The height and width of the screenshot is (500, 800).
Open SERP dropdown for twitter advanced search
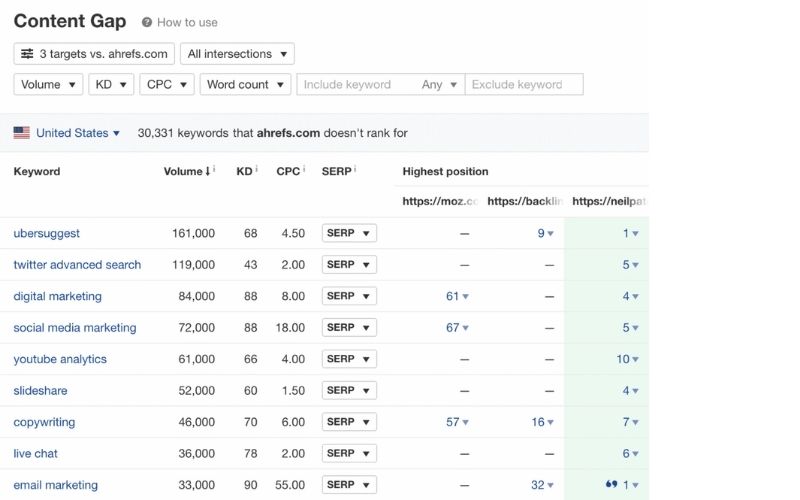349,265
